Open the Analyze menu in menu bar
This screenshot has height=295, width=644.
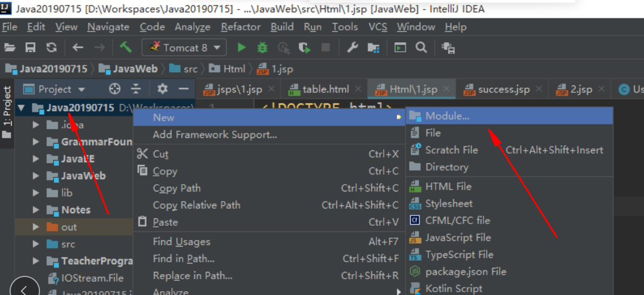click(x=192, y=27)
